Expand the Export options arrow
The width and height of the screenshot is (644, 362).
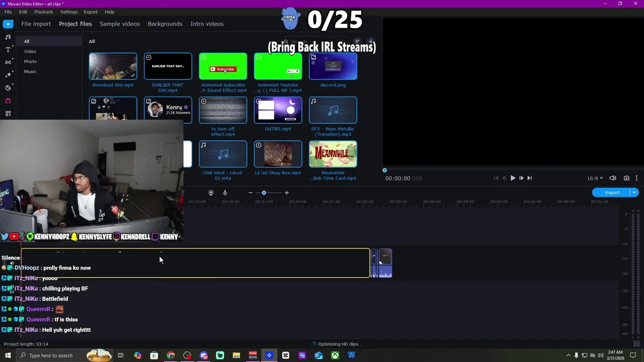(634, 193)
